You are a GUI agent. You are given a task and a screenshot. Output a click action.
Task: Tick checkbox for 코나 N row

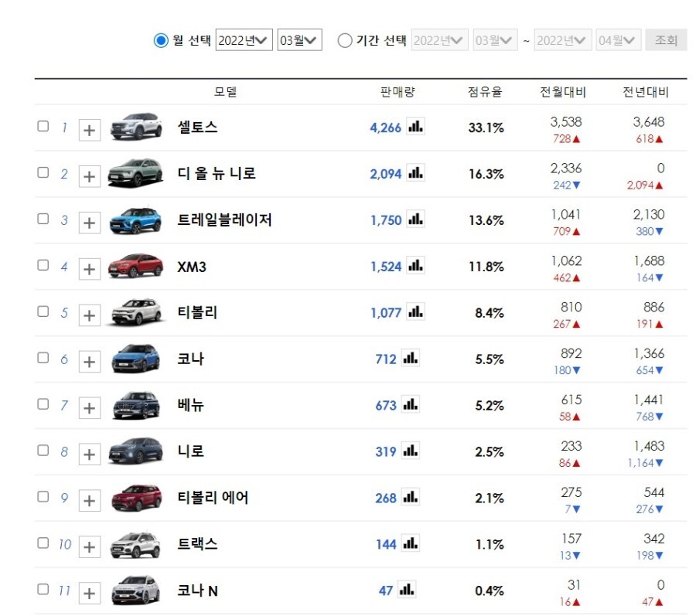click(x=43, y=589)
